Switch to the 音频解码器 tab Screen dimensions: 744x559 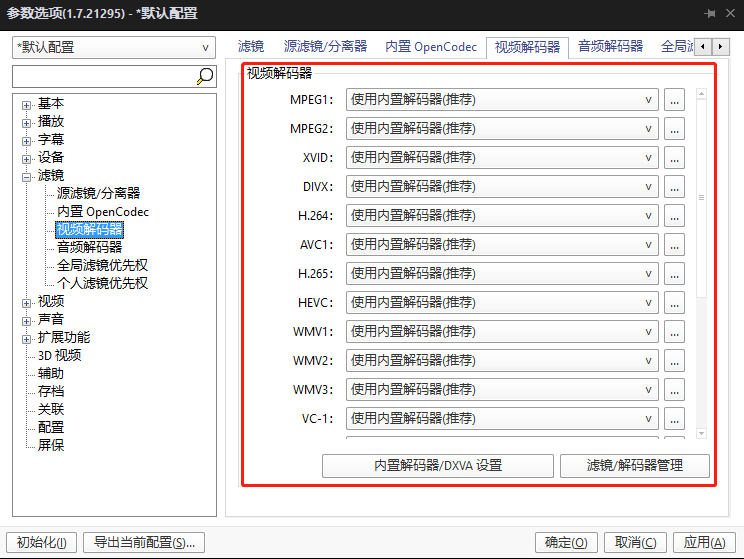(x=610, y=47)
